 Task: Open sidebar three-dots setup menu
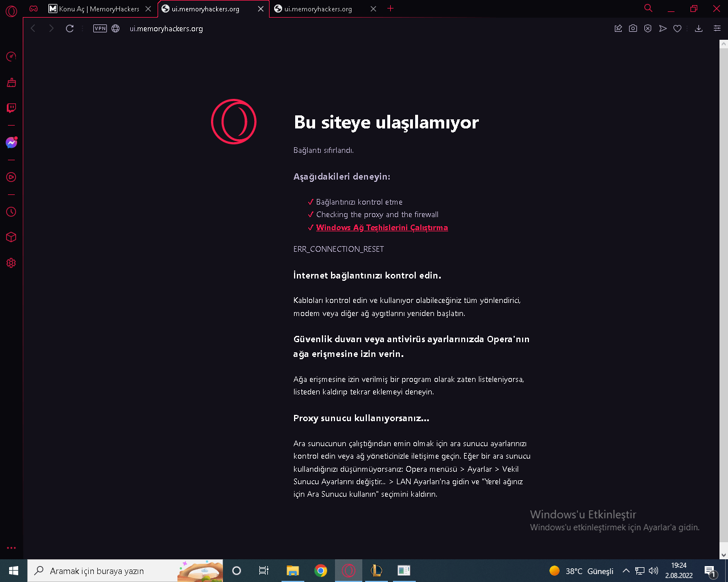click(11, 548)
